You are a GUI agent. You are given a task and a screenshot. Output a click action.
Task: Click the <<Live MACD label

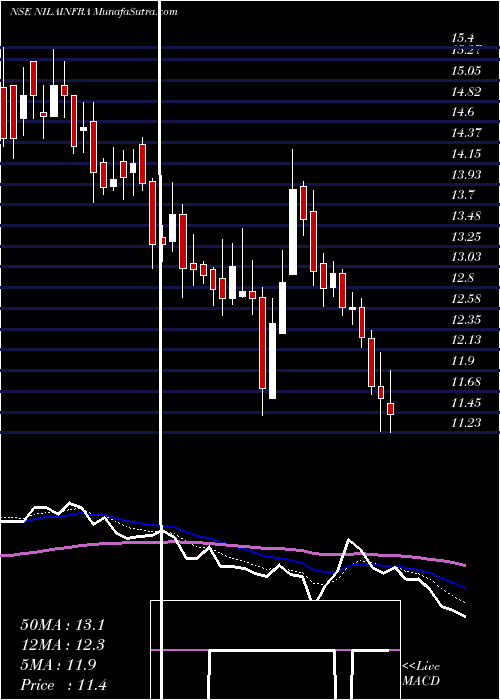point(421,674)
